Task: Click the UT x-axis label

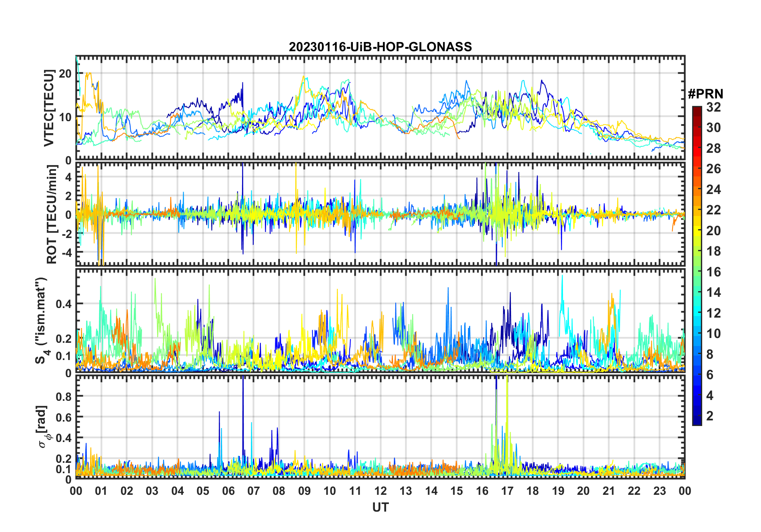Action: (380, 507)
